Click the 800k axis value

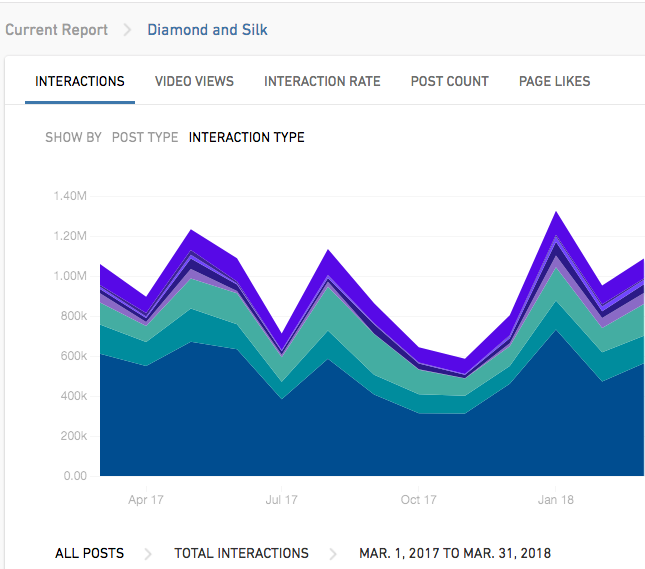point(74,316)
